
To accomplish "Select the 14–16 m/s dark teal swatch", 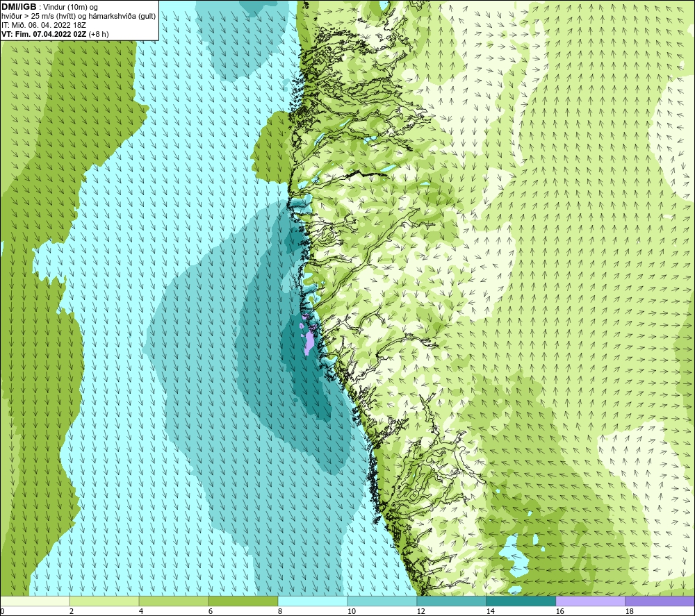I will pyautogui.click(x=521, y=601).
